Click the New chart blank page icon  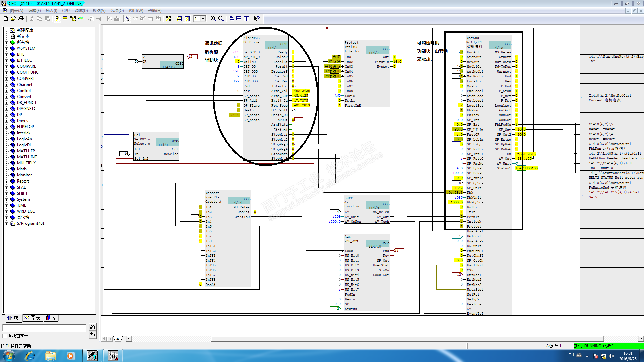[x=6, y=19]
